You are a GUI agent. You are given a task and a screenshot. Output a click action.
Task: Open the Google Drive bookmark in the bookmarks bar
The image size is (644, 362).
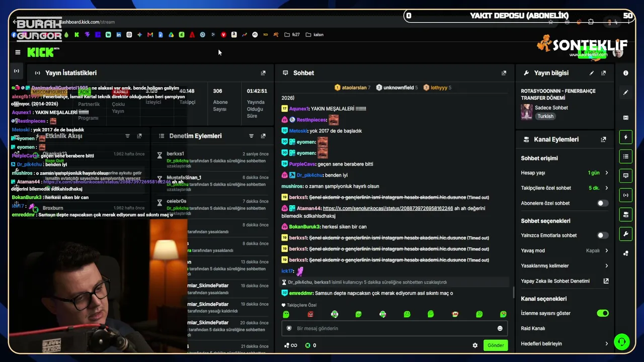[171, 35]
